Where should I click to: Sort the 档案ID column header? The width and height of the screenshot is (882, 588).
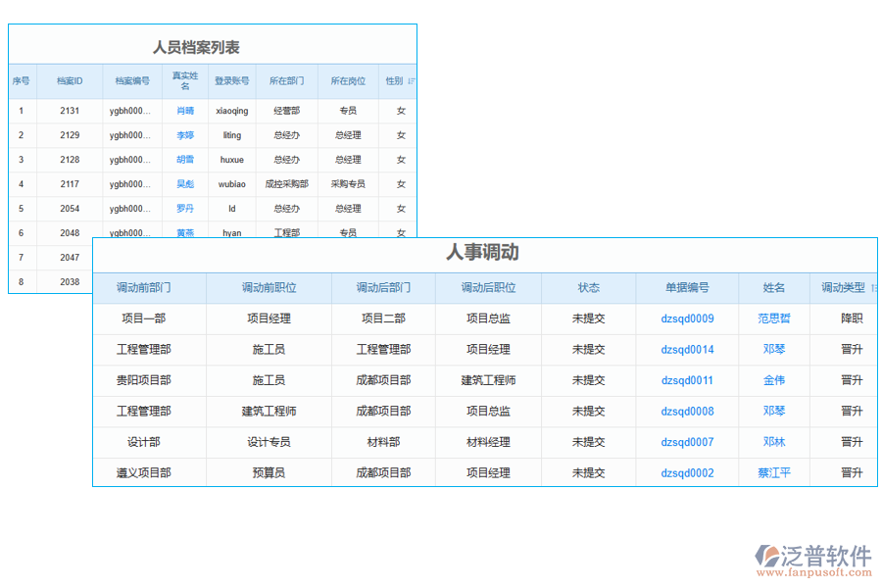[x=72, y=80]
